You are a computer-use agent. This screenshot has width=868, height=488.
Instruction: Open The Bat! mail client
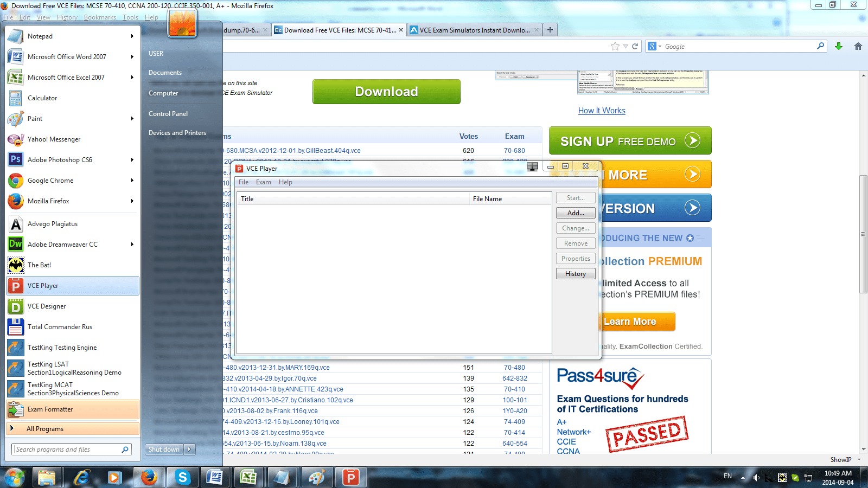[73, 265]
